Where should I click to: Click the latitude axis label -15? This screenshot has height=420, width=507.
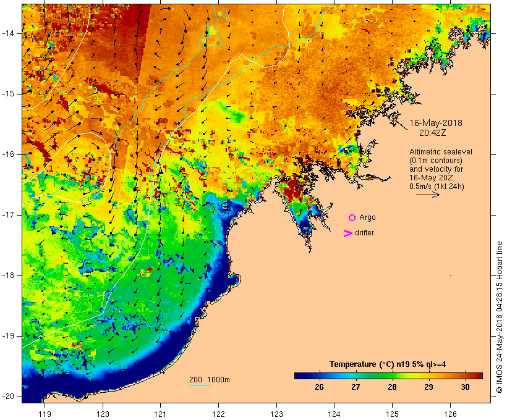pos(7,94)
